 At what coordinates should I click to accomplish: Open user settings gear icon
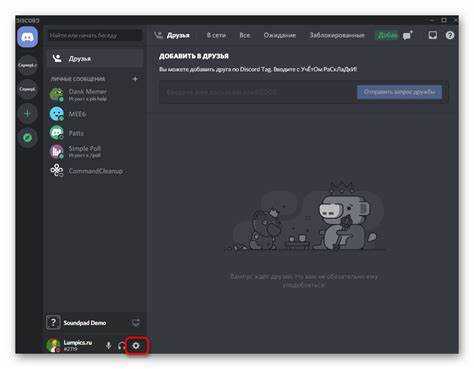point(136,346)
